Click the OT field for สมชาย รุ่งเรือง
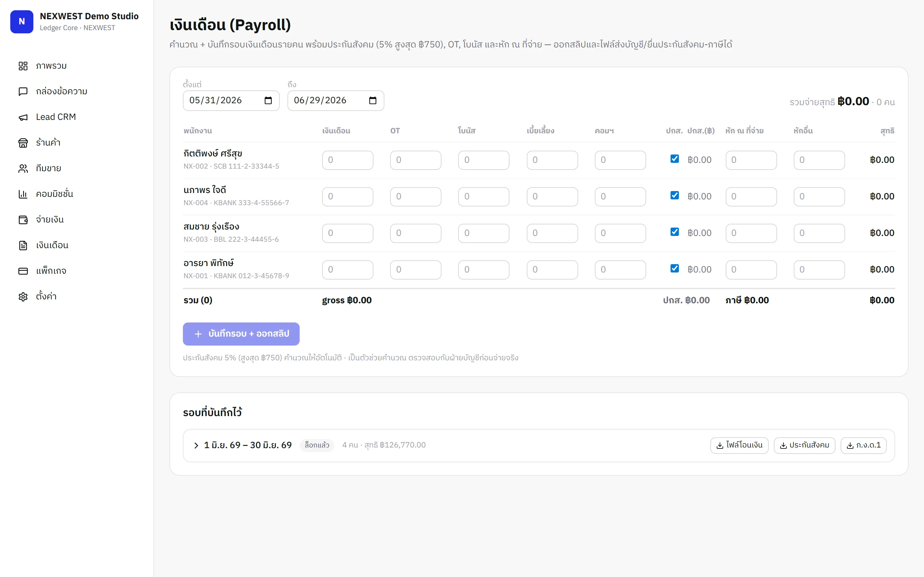The height and width of the screenshot is (577, 924). click(415, 233)
